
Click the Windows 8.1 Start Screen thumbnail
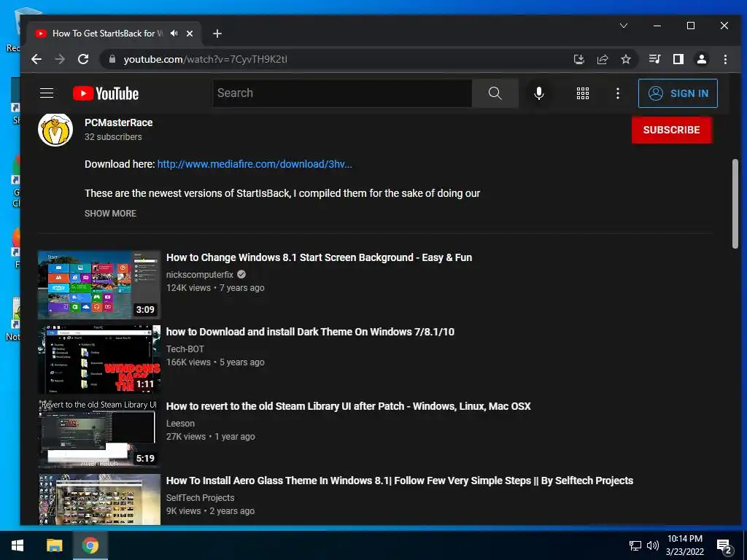pyautogui.click(x=99, y=285)
